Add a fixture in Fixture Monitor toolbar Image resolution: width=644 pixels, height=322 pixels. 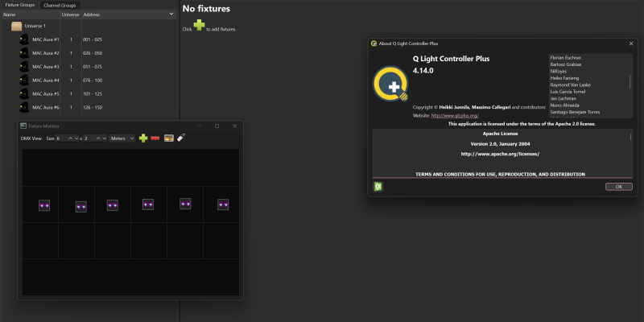(x=143, y=138)
